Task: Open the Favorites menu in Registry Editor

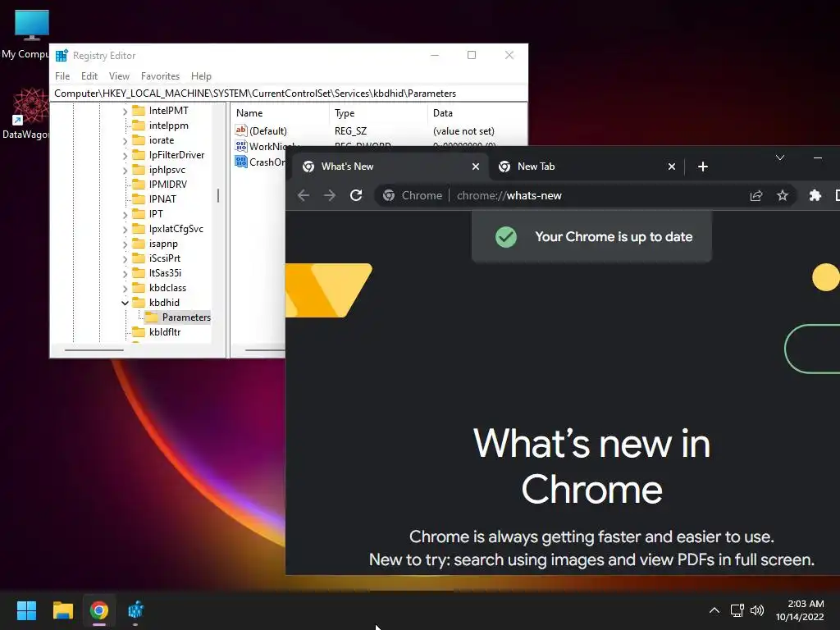Action: 160,76
